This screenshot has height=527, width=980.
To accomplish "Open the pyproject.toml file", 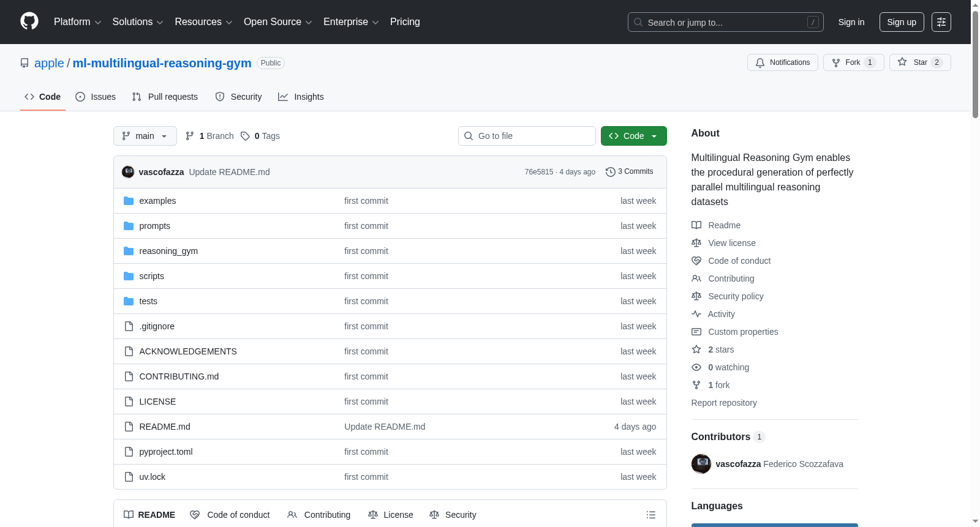I will pyautogui.click(x=166, y=452).
